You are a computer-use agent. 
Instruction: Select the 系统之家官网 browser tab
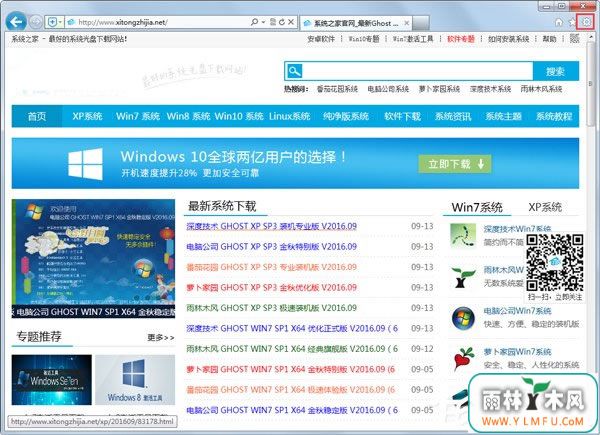click(x=356, y=23)
